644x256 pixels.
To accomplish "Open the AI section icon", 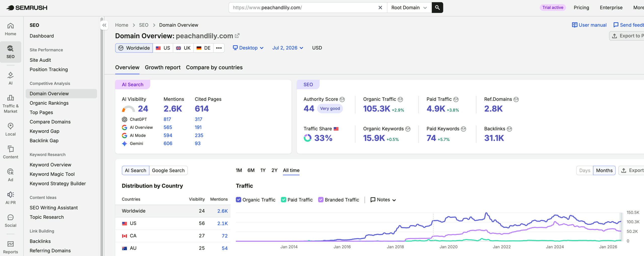I will (10, 78).
